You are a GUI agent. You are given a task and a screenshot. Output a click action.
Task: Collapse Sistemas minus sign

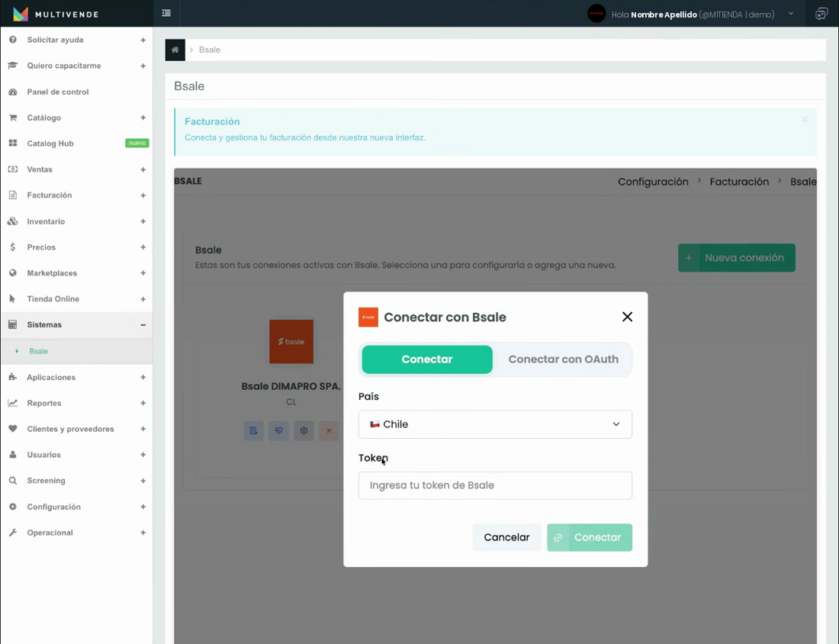[143, 325]
